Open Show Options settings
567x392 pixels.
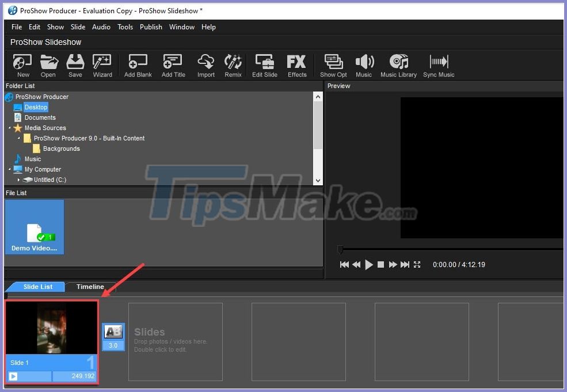(333, 64)
